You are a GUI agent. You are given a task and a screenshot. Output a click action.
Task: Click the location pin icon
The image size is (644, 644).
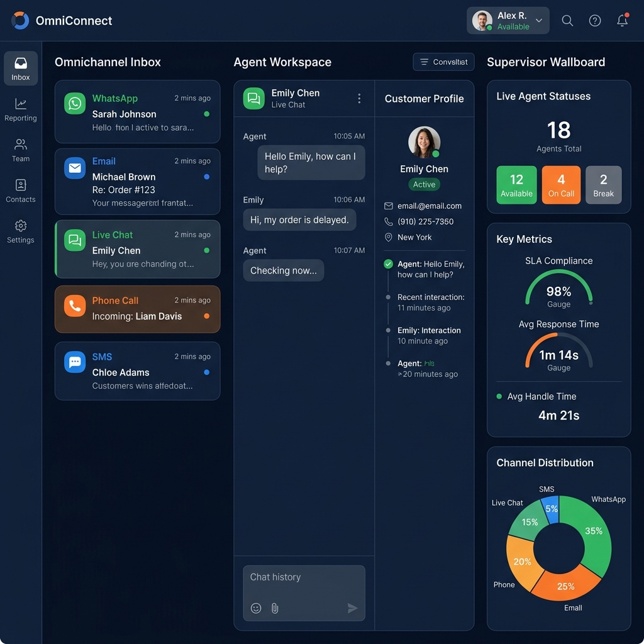point(388,237)
